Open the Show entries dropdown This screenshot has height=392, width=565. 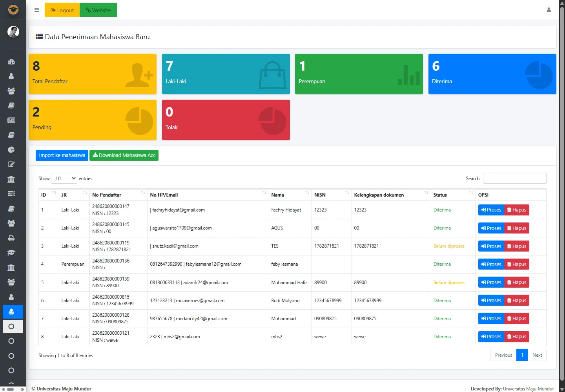click(64, 178)
